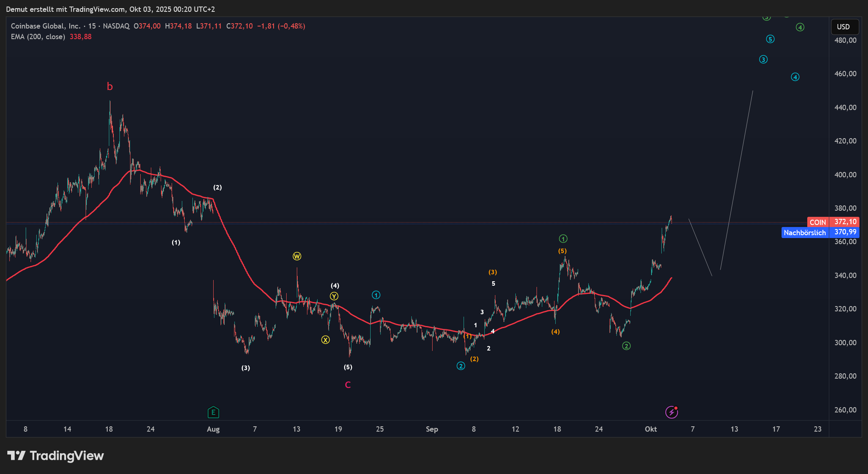Click the cyan circled 1 near Aug 25

click(376, 295)
